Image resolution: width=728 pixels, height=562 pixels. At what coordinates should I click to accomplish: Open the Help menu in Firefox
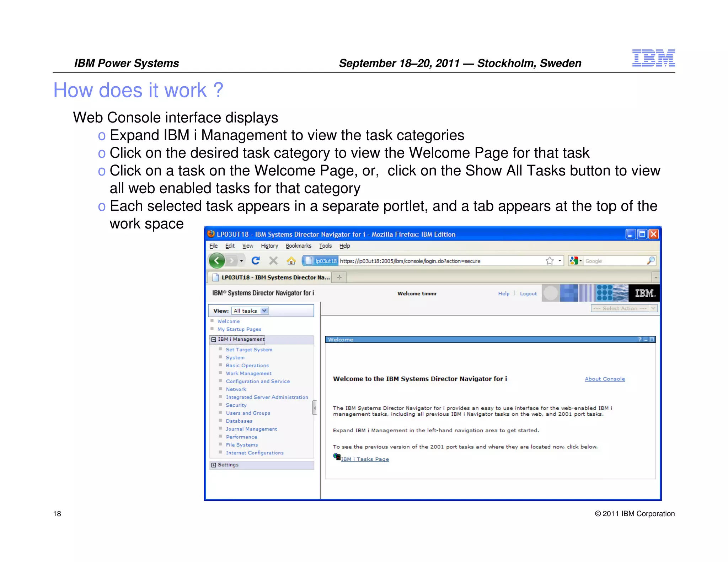pyautogui.click(x=344, y=246)
